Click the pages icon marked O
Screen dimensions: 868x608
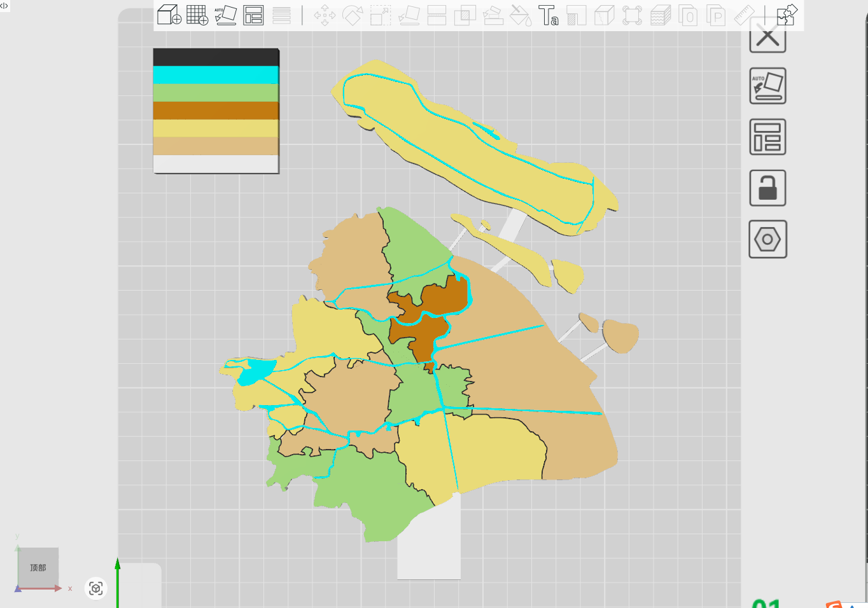pos(688,15)
